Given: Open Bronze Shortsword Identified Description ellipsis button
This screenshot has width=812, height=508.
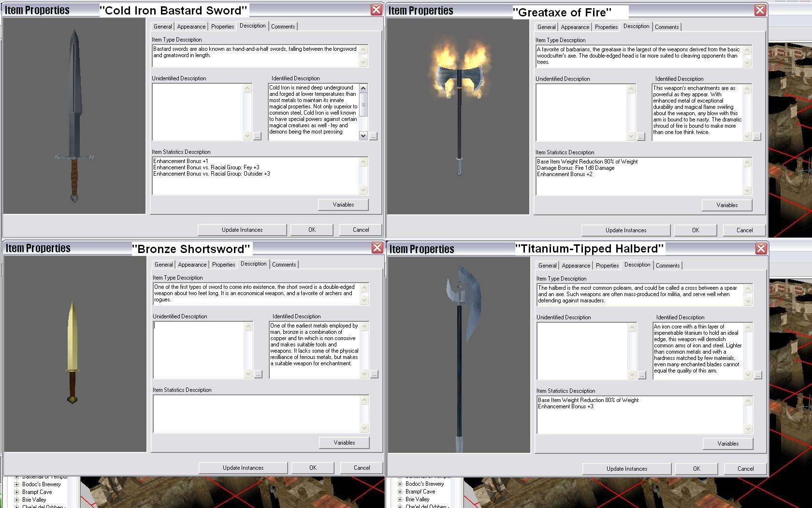Looking at the screenshot, I should click(x=374, y=375).
